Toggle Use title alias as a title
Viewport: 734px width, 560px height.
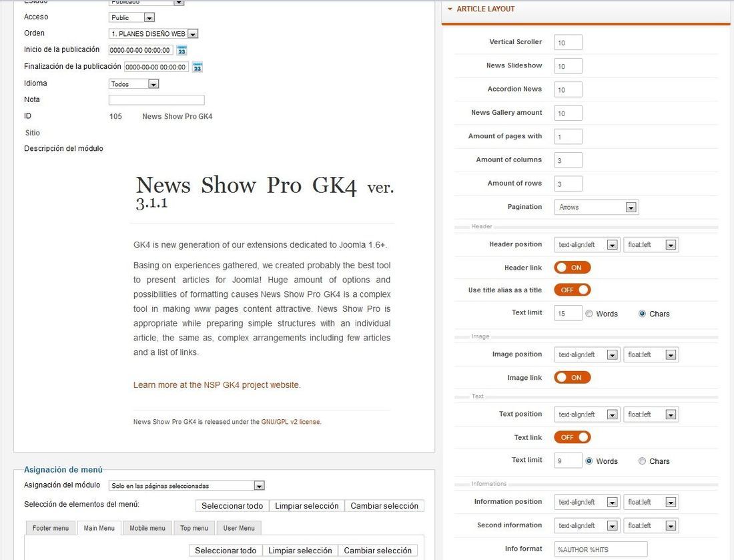pos(572,290)
